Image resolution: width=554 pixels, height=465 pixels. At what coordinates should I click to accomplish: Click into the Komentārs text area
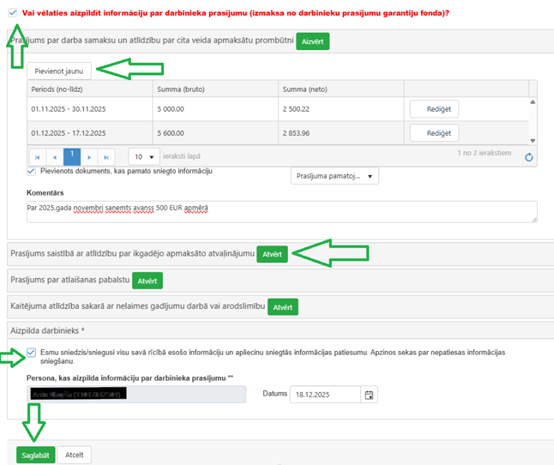282,212
